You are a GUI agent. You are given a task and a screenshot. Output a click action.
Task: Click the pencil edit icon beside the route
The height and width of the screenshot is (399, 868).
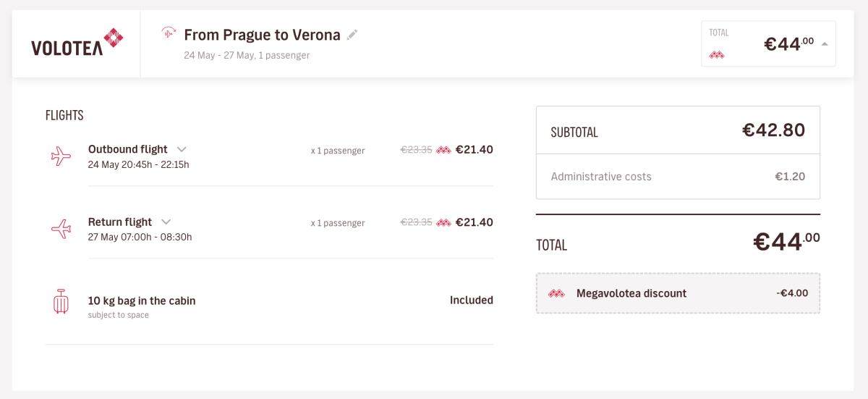point(352,35)
